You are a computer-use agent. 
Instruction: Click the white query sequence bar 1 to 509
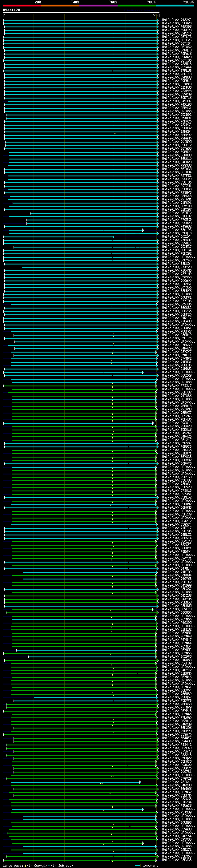click(81, 12)
